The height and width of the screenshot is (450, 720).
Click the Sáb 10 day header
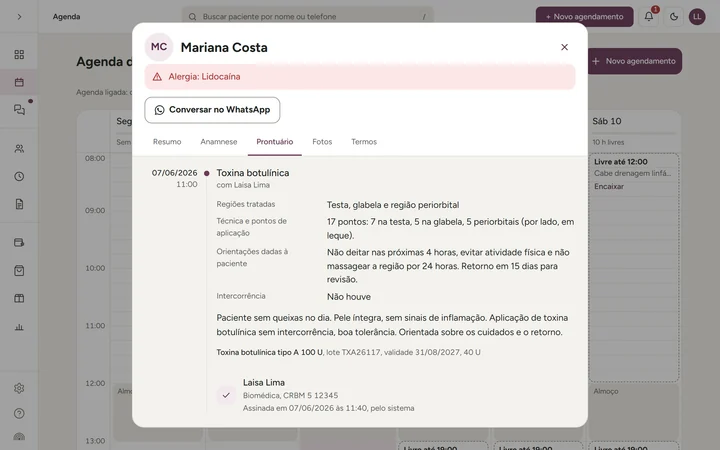(607, 121)
